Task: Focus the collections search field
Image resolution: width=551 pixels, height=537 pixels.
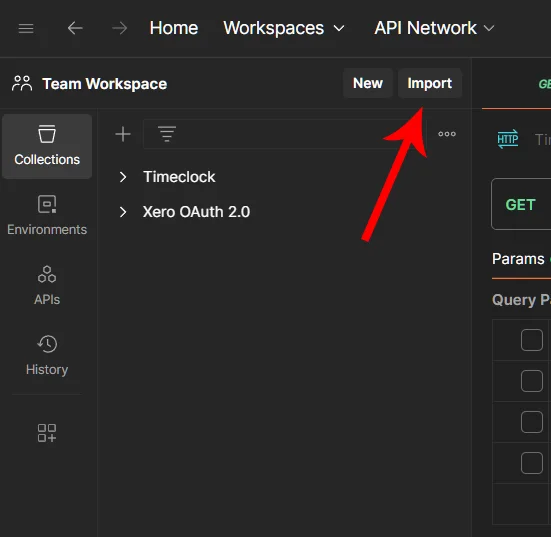Action: tap(285, 134)
